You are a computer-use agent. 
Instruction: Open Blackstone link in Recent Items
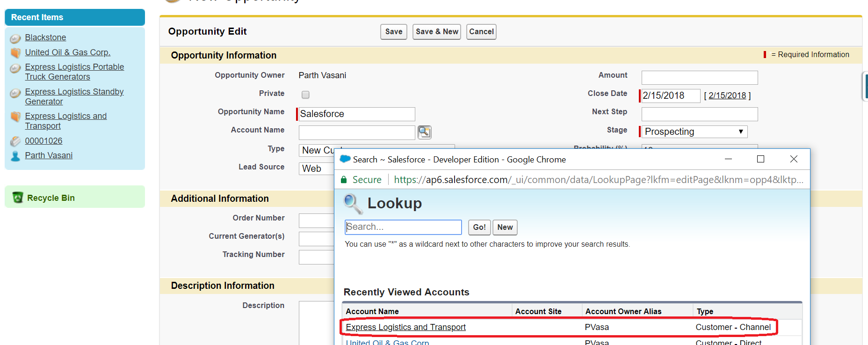click(45, 37)
